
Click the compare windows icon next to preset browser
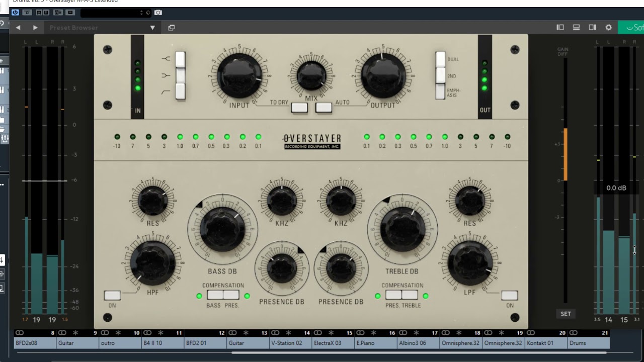[171, 28]
